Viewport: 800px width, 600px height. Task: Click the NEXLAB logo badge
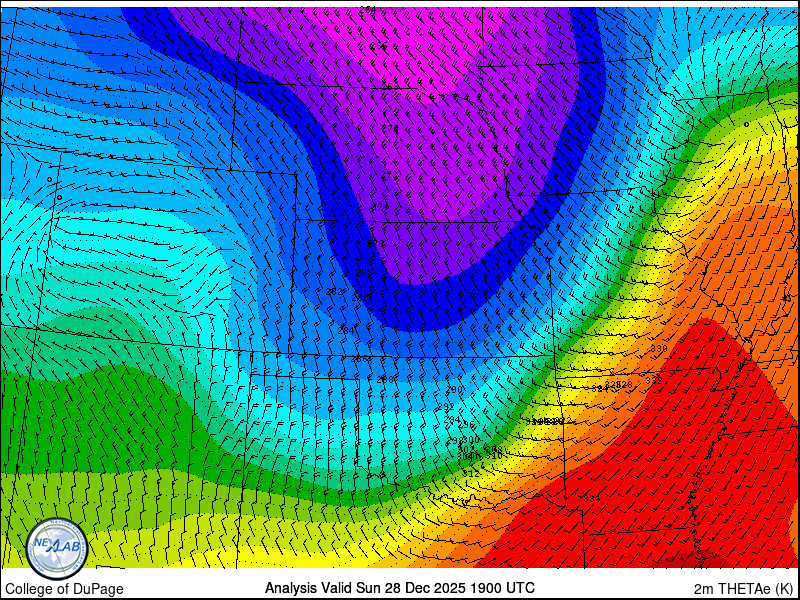tap(57, 548)
